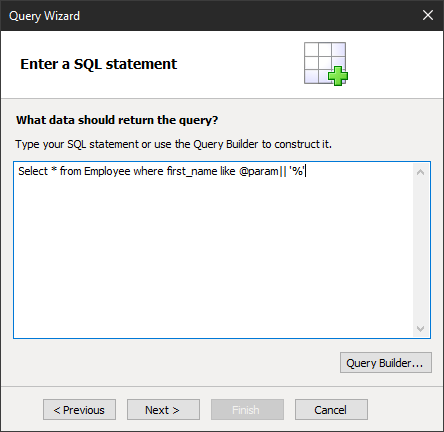Cancel the Query Wizard

[331, 410]
